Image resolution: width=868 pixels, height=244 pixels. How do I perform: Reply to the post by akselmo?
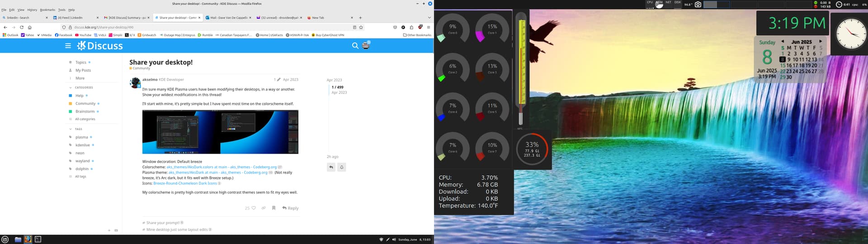click(290, 208)
